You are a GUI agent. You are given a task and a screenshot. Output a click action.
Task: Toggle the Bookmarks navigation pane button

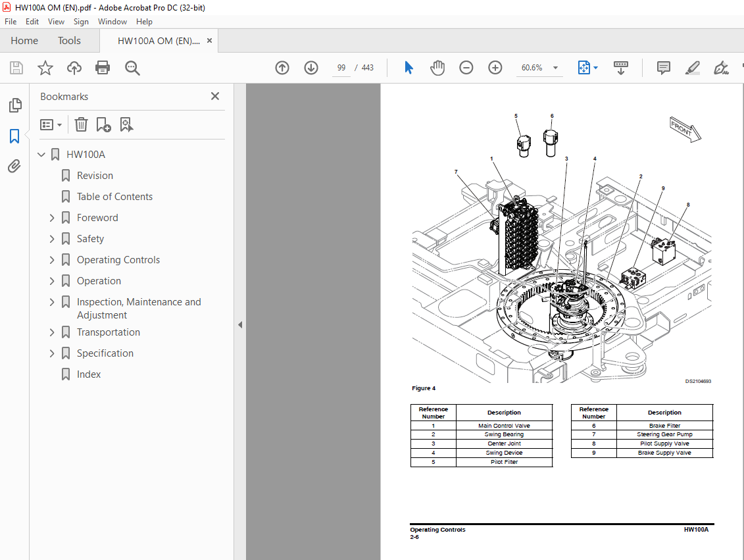(14, 136)
